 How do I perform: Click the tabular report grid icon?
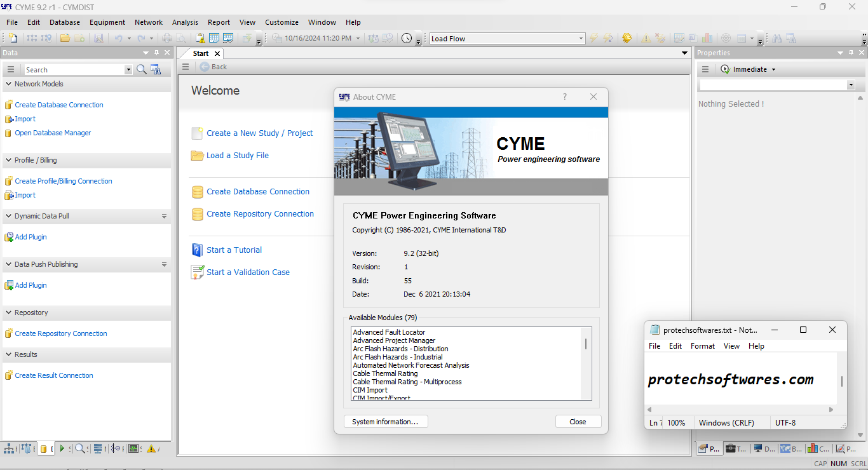(214, 38)
